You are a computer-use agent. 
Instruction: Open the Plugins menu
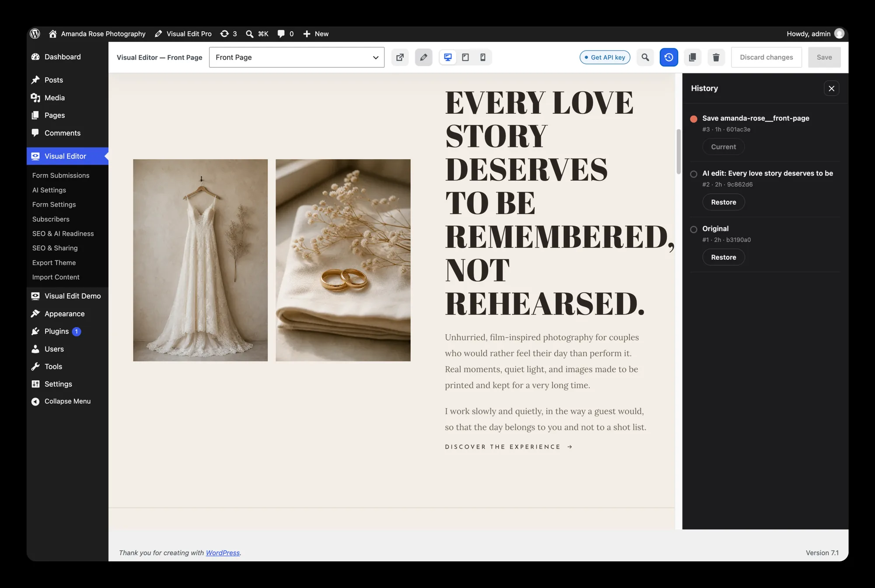pos(56,331)
